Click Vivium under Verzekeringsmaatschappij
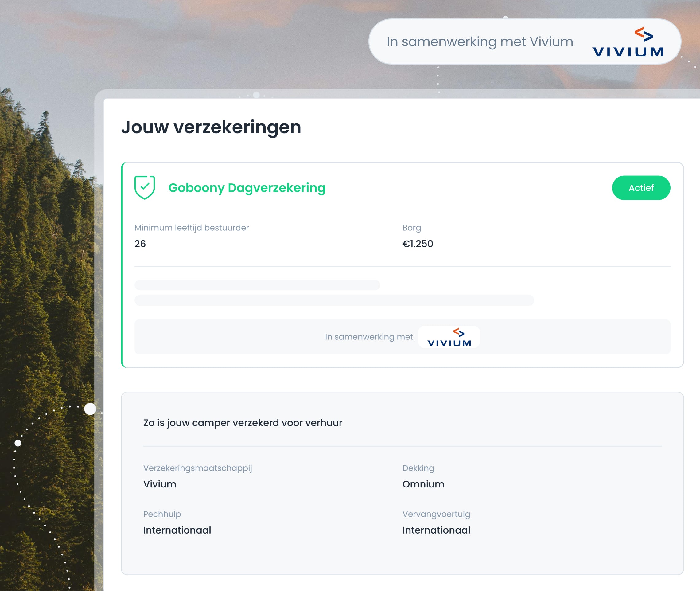The width and height of the screenshot is (700, 591). point(159,484)
